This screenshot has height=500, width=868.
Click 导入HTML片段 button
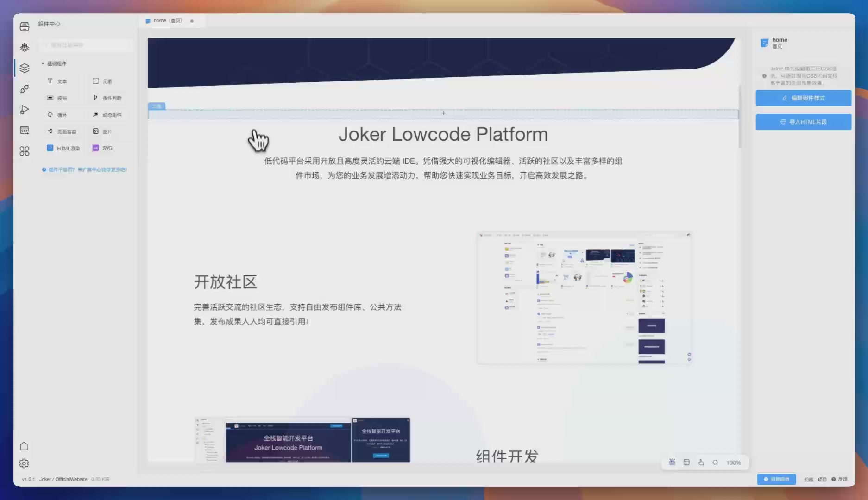coord(803,122)
